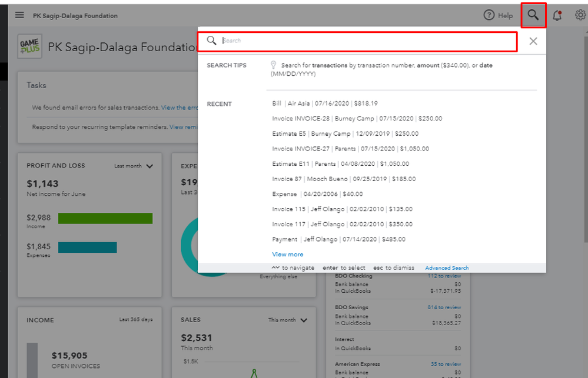Click the magnifier search icon in header
The width and height of the screenshot is (588, 378).
[x=533, y=15]
